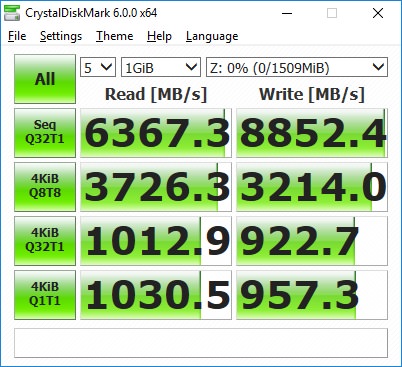Image resolution: width=402 pixels, height=367 pixels.
Task: Click the Seq read result 6367.3
Action: pos(156,133)
